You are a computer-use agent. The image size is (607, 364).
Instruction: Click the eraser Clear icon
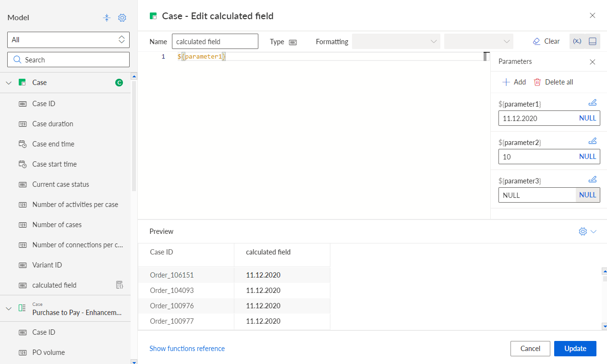coord(537,41)
